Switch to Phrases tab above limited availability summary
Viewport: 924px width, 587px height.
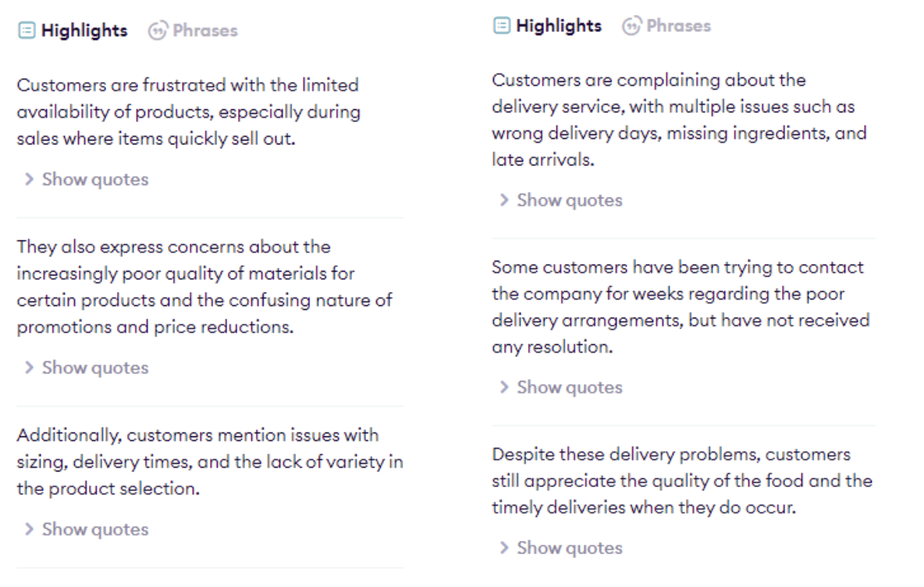[204, 31]
